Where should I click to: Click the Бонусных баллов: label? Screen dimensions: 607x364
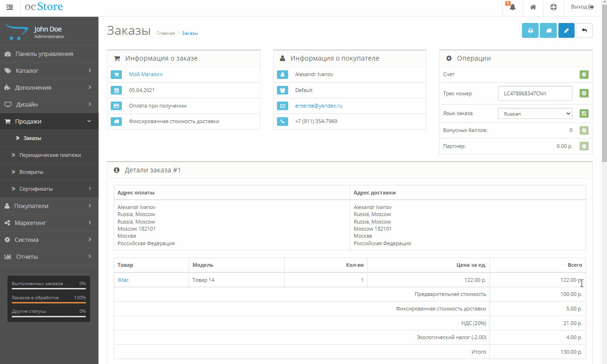tap(465, 130)
